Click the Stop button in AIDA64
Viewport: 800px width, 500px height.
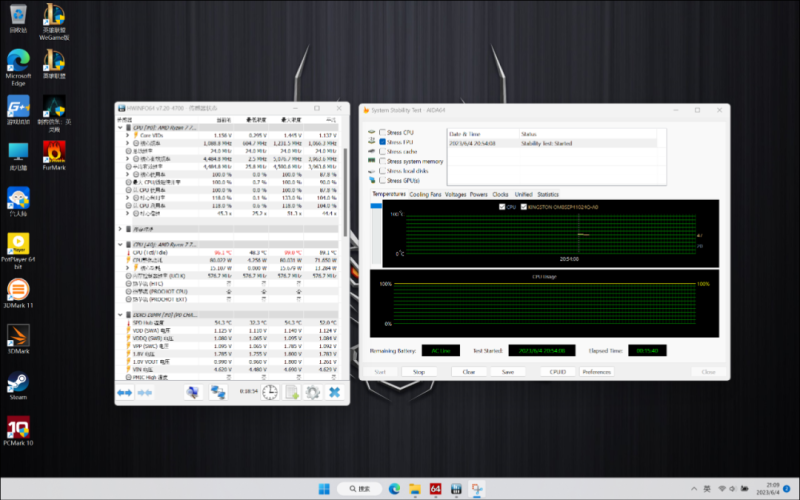[x=419, y=371]
